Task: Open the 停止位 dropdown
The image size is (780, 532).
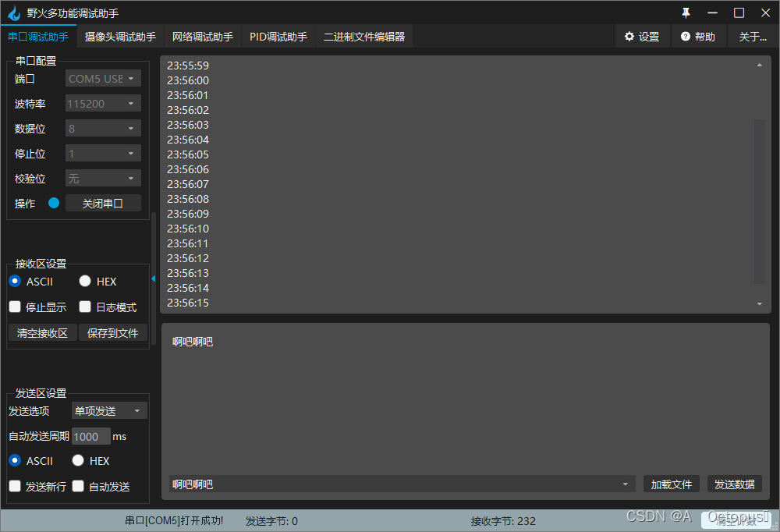Action: (x=104, y=153)
